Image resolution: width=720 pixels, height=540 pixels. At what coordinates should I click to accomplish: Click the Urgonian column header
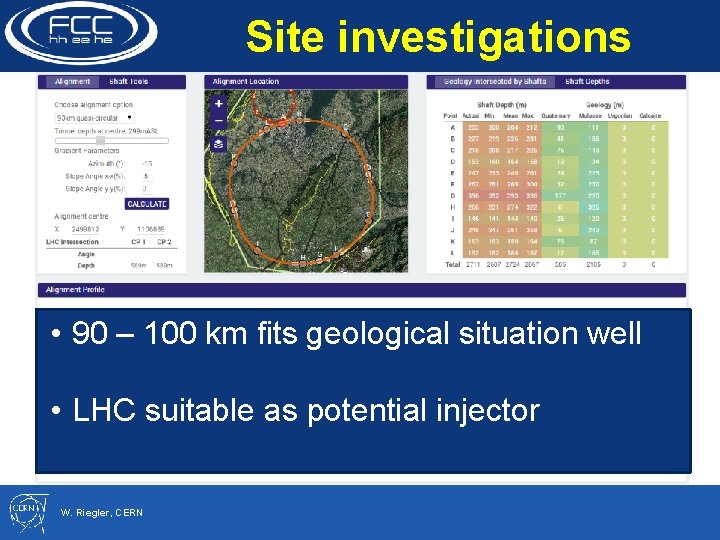click(620, 116)
